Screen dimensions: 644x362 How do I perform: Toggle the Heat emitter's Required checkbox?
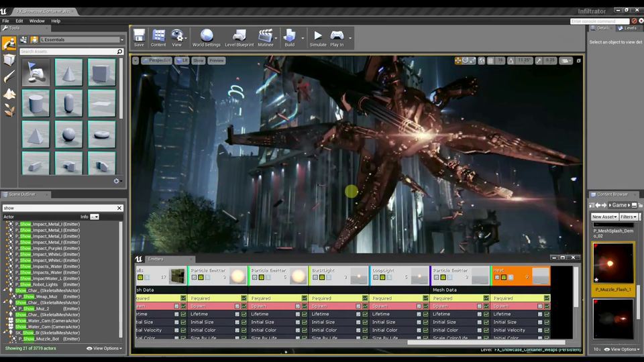[547, 298]
